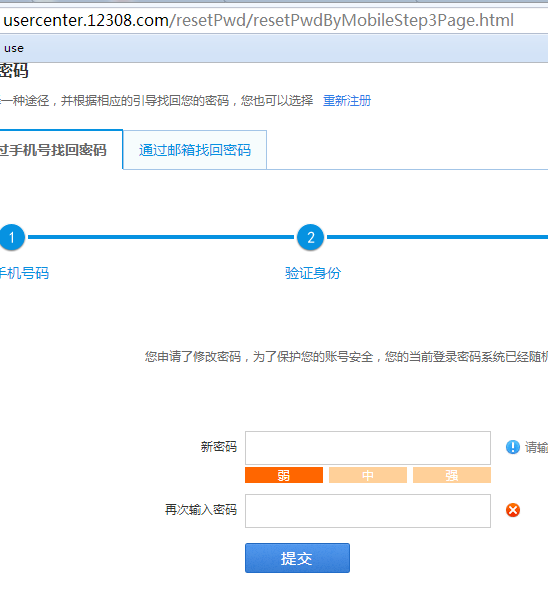
Task: Submit with the 提交 button
Action: click(x=297, y=558)
